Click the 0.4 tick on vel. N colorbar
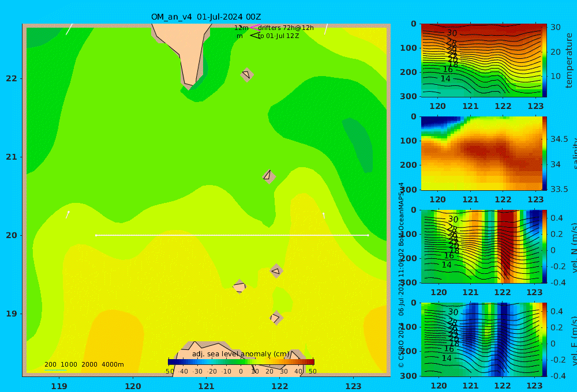Screen dimensions: 577x392 coord(557,218)
